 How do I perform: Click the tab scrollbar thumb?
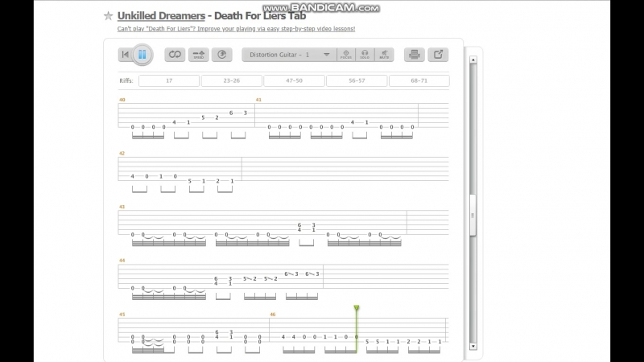tap(473, 215)
